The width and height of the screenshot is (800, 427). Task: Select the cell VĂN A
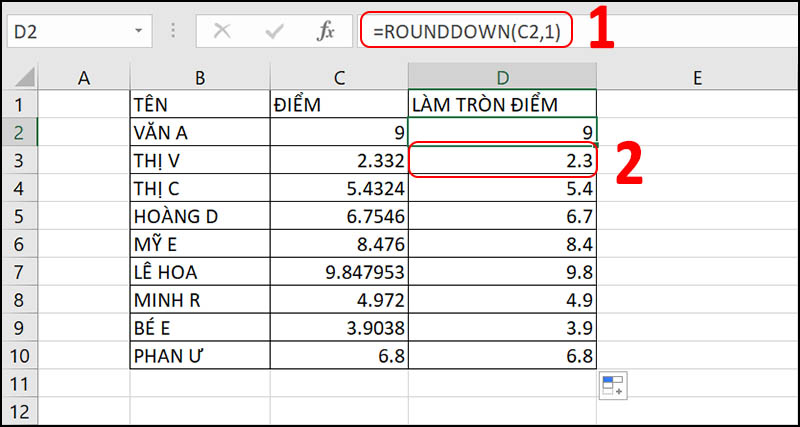[x=200, y=133]
